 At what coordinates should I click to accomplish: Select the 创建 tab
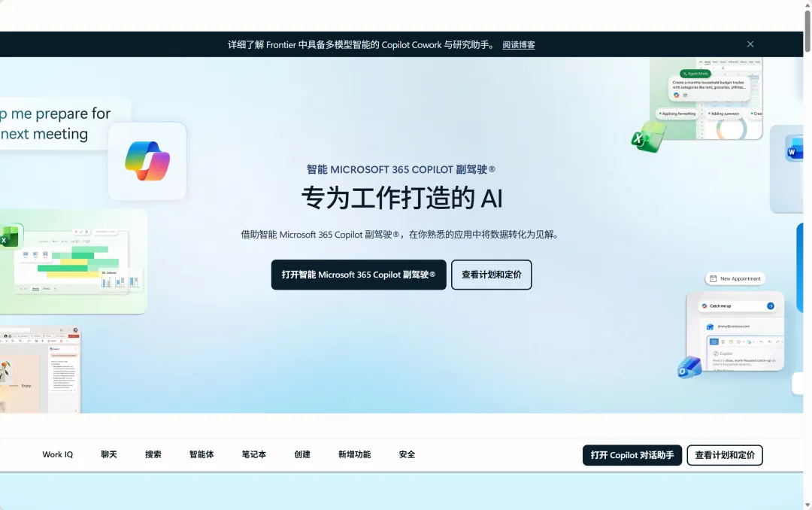point(302,454)
